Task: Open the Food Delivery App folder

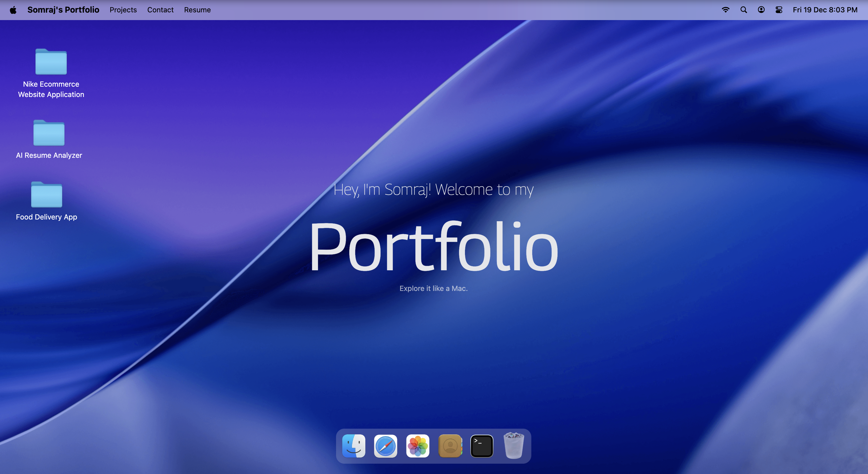Action: [x=46, y=195]
